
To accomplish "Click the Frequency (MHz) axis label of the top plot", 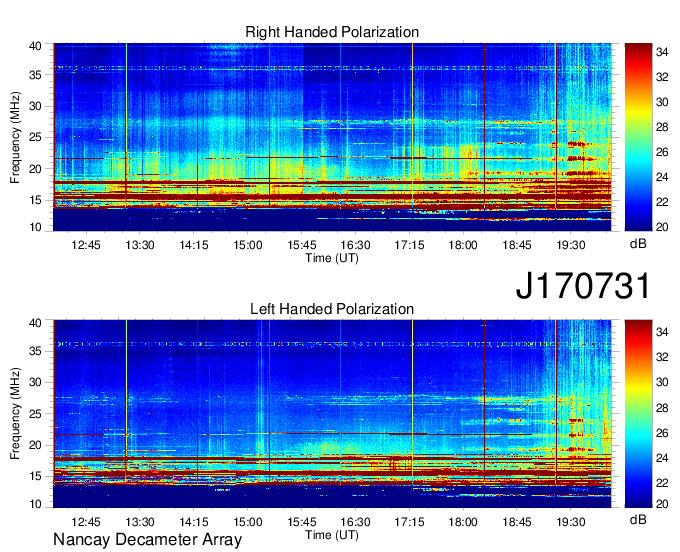I will click(15, 137).
